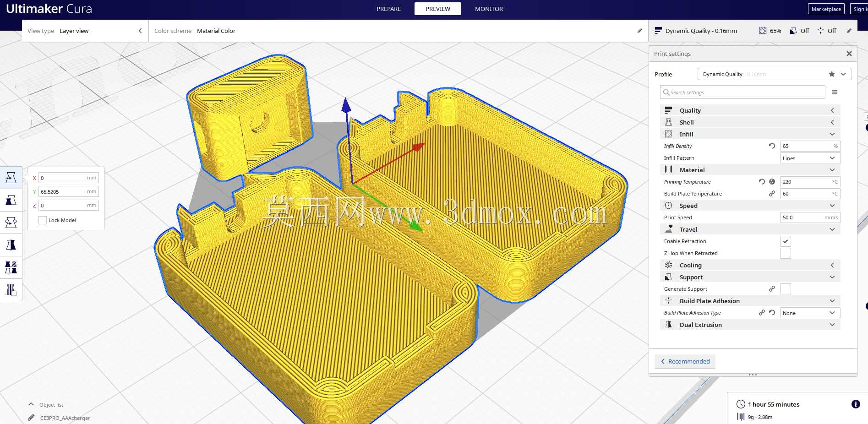Reset Printing Temperature with revert arrow
The width and height of the screenshot is (868, 424).
pyautogui.click(x=762, y=182)
